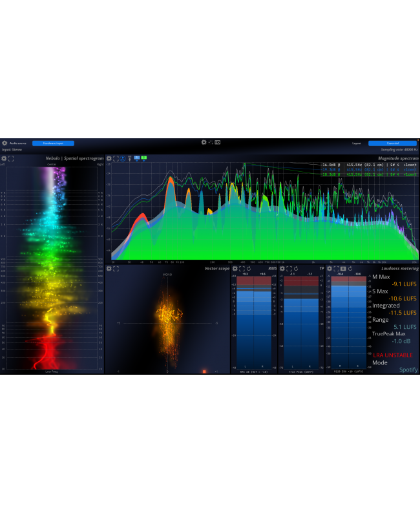Click the -1.0 dB TruePeak Max value

pyautogui.click(x=401, y=341)
